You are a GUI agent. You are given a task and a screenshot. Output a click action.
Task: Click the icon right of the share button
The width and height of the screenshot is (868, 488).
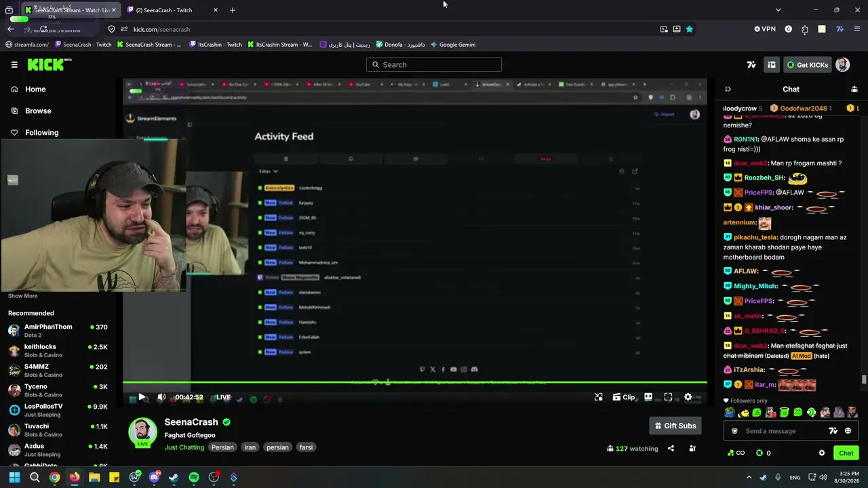coord(692,448)
